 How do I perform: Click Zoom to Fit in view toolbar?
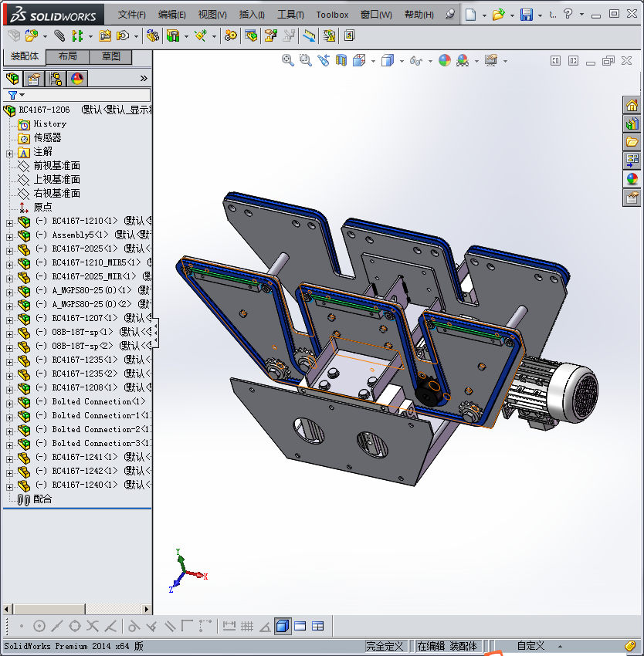coord(288,61)
